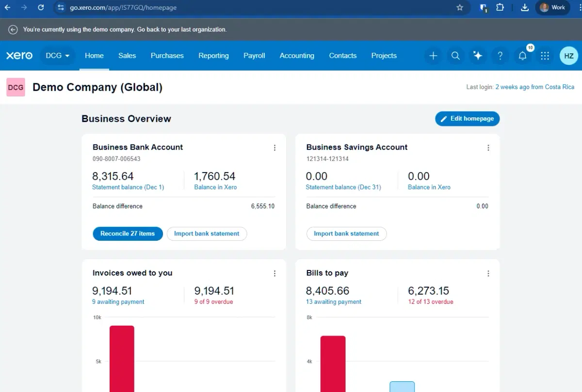Image resolution: width=582 pixels, height=392 pixels.
Task: Click the Xero logo icon
Action: 19,56
